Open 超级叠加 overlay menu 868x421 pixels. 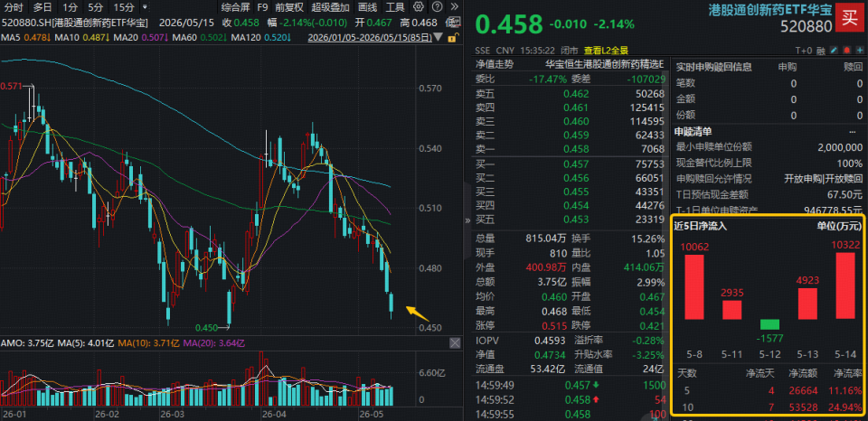[331, 7]
